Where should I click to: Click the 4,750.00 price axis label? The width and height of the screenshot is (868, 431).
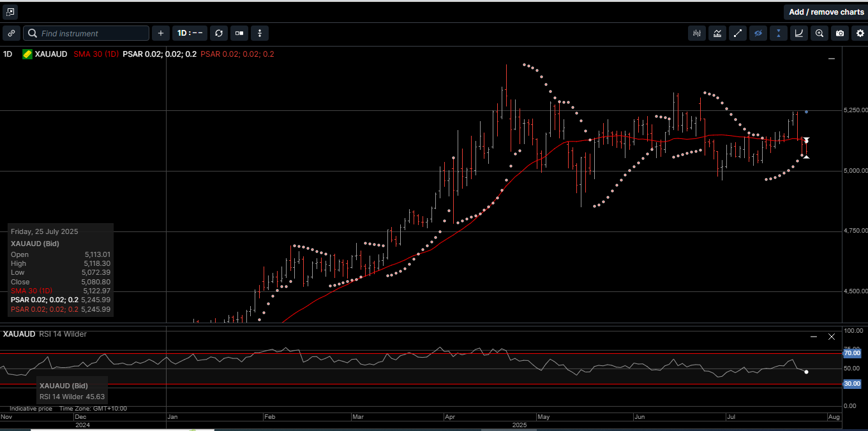[x=855, y=231]
